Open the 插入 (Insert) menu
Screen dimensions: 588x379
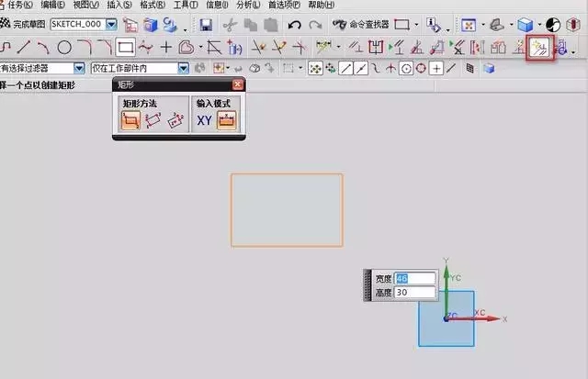[119, 5]
